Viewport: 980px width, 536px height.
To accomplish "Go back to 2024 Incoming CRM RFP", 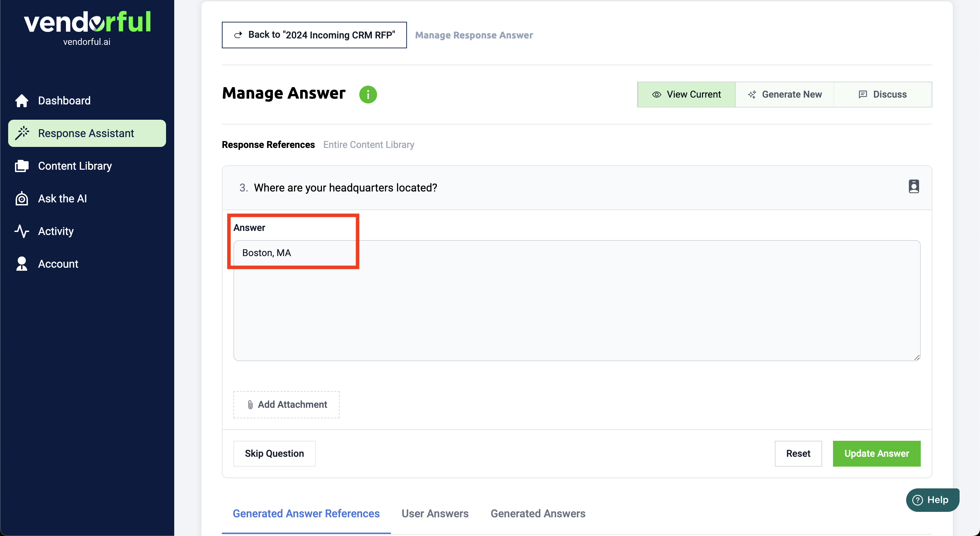I will [314, 35].
